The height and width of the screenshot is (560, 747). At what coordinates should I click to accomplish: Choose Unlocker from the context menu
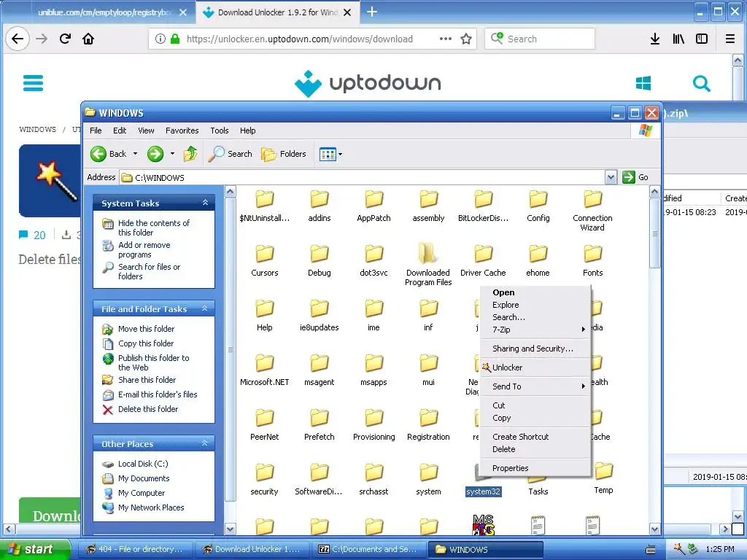coord(536,367)
